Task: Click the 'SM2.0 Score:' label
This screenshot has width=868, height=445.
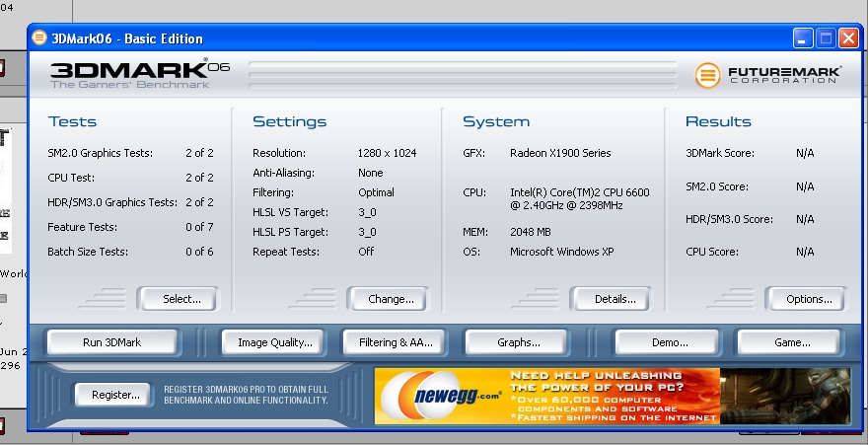Action: 717,186
